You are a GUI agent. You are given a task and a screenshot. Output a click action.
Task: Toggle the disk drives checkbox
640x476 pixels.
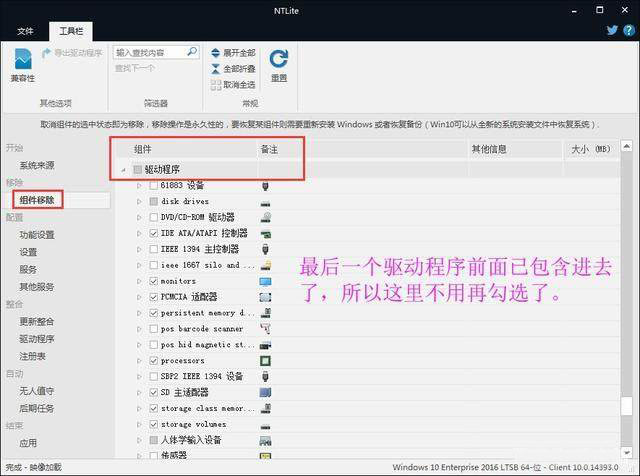[x=153, y=201]
